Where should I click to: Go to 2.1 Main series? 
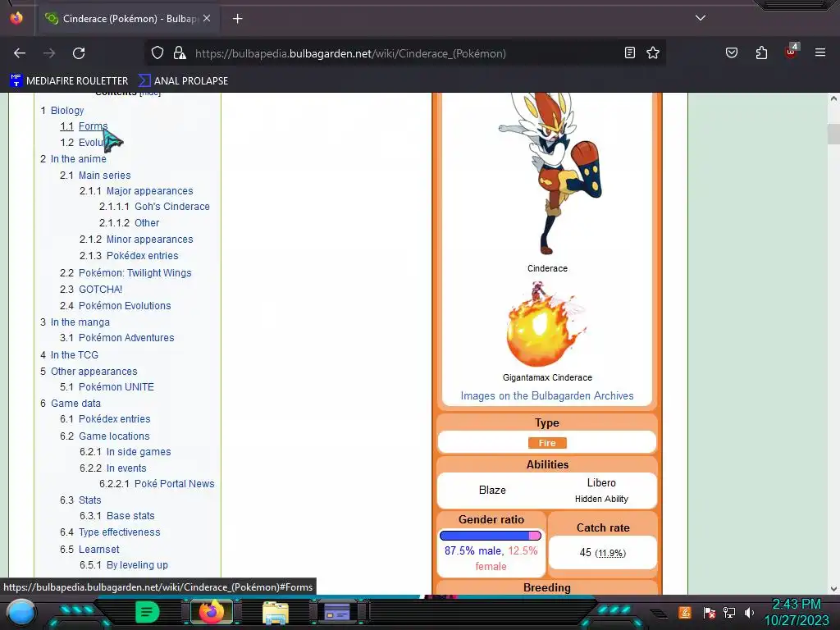coord(104,176)
